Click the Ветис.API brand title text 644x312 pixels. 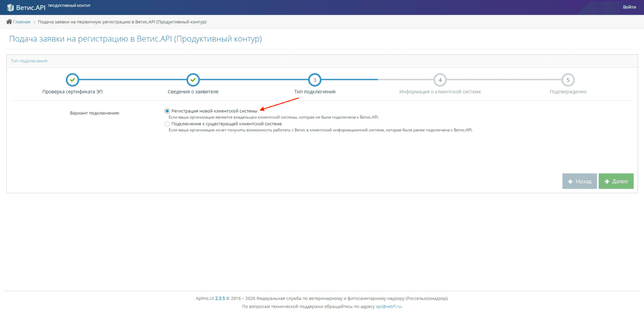point(31,8)
